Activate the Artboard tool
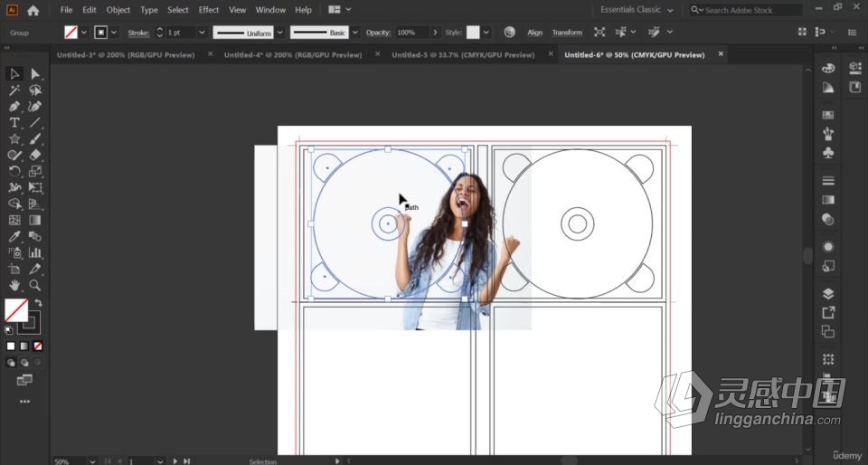Image resolution: width=868 pixels, height=465 pixels. point(14,269)
